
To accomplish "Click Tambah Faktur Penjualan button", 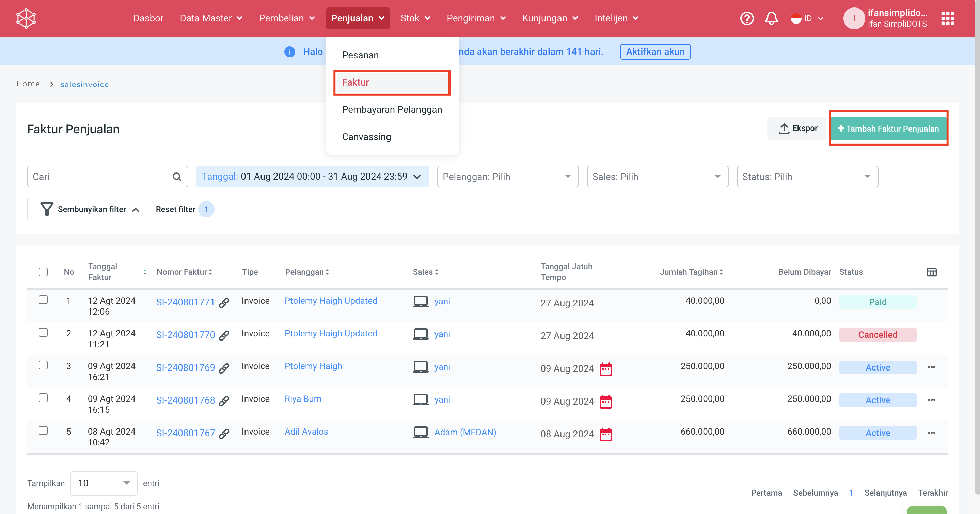I will [888, 129].
